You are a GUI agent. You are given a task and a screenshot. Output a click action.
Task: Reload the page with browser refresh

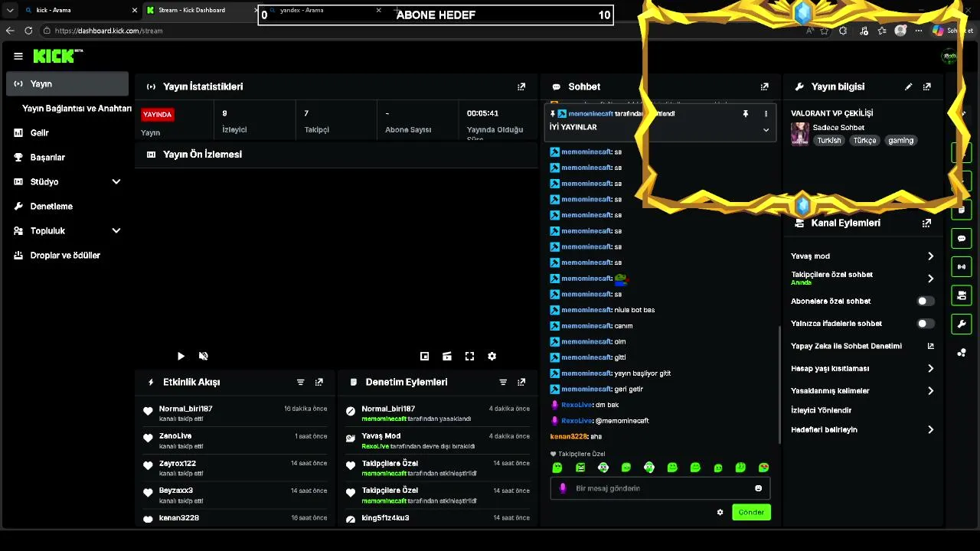pos(28,31)
